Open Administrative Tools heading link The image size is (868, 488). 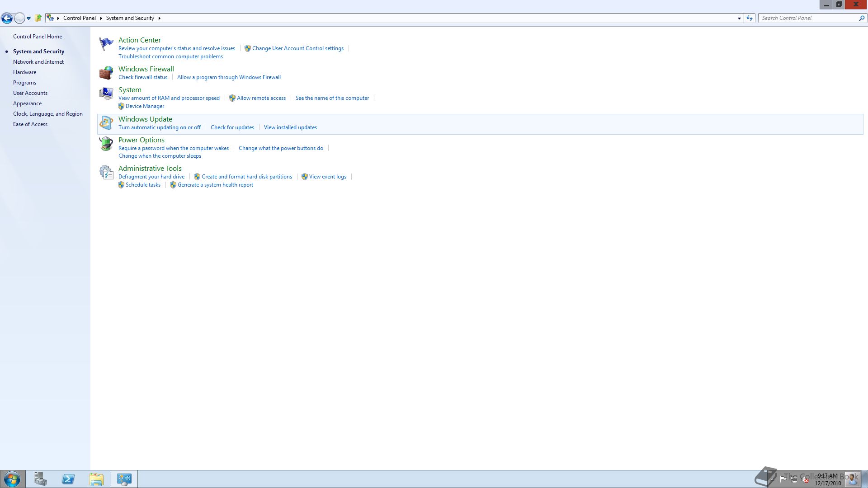[150, 169]
